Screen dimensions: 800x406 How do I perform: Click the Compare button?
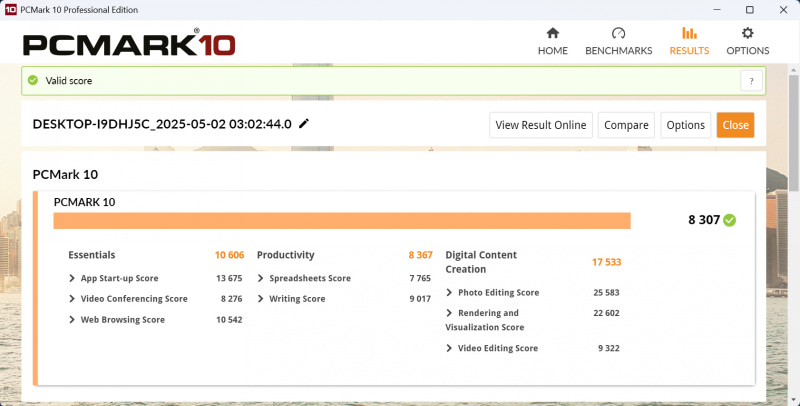click(x=626, y=125)
